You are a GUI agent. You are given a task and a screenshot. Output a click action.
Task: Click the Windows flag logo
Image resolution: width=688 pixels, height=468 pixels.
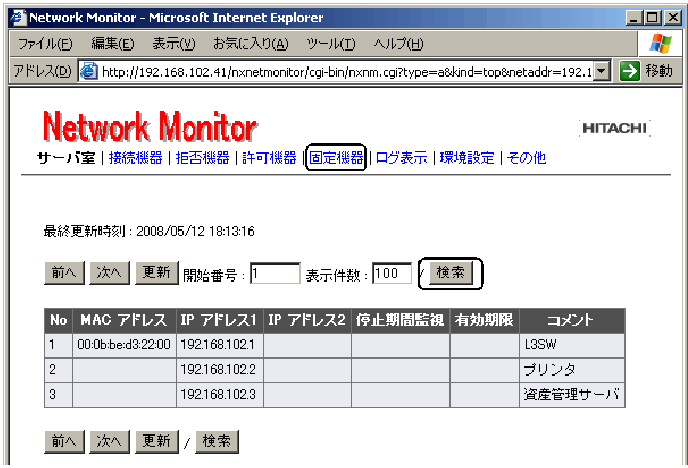pos(661,43)
